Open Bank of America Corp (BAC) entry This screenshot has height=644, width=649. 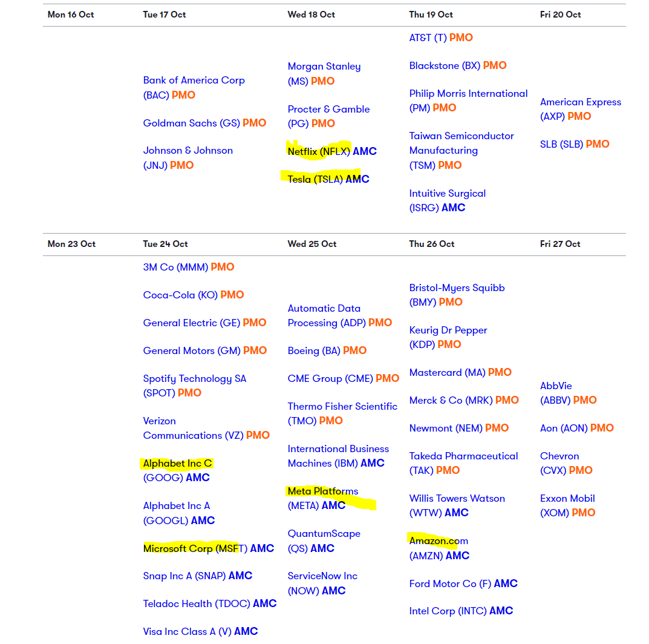pos(194,87)
